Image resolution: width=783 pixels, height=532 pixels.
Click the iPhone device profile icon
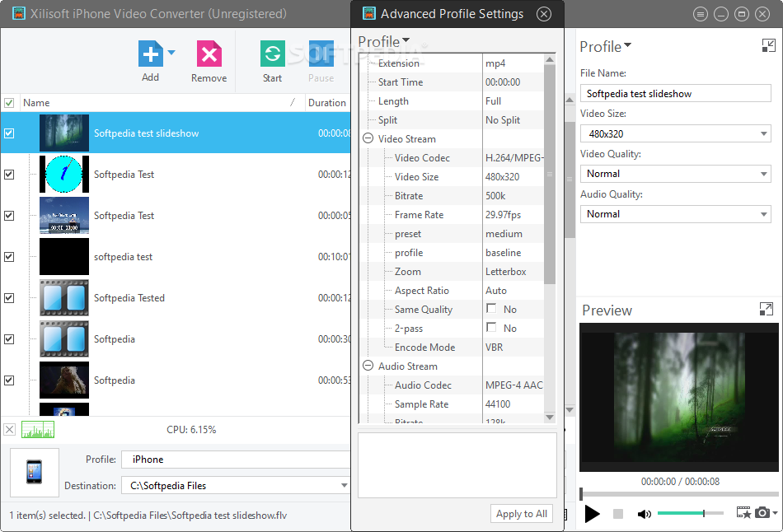click(35, 472)
